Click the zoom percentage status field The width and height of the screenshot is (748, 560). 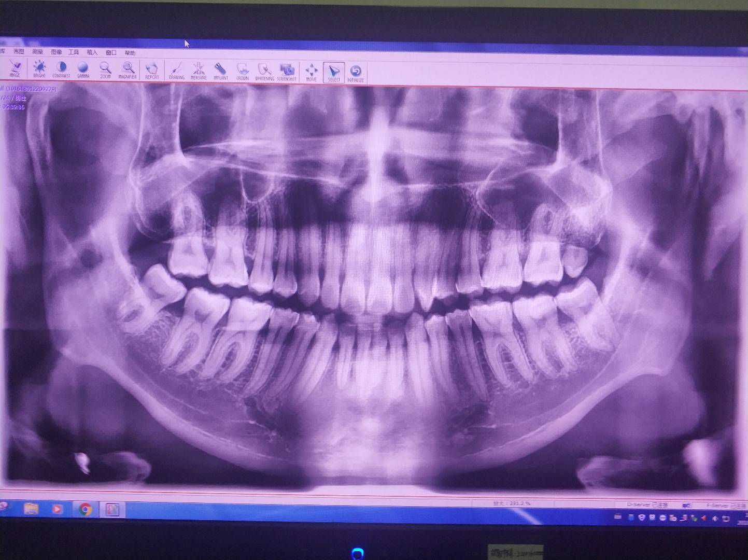(x=512, y=503)
